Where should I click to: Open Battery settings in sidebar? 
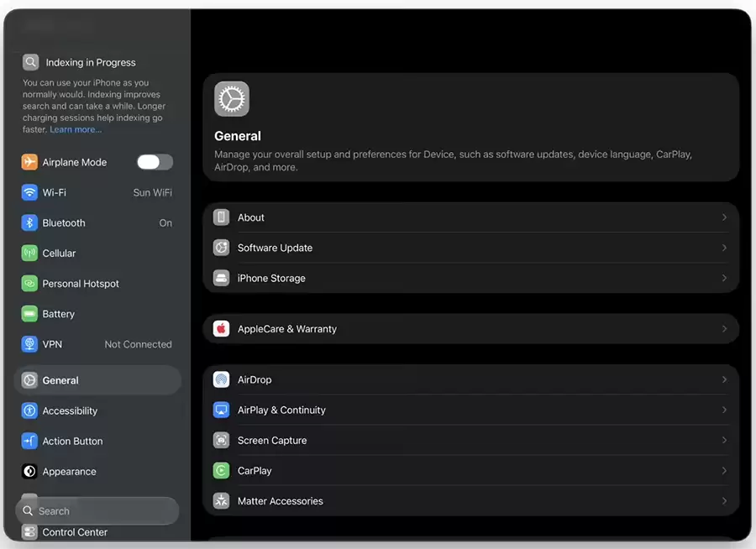[97, 314]
